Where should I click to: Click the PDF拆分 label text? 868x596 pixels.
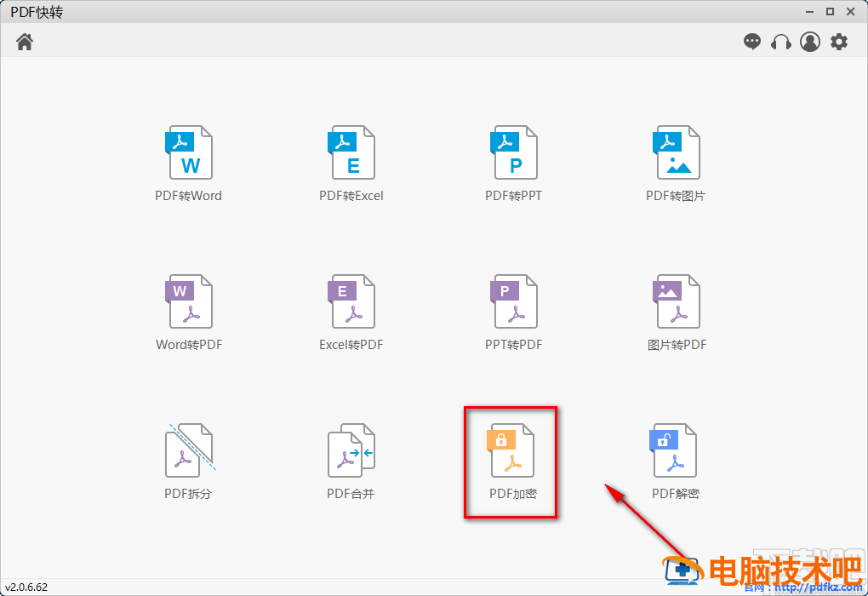point(188,494)
